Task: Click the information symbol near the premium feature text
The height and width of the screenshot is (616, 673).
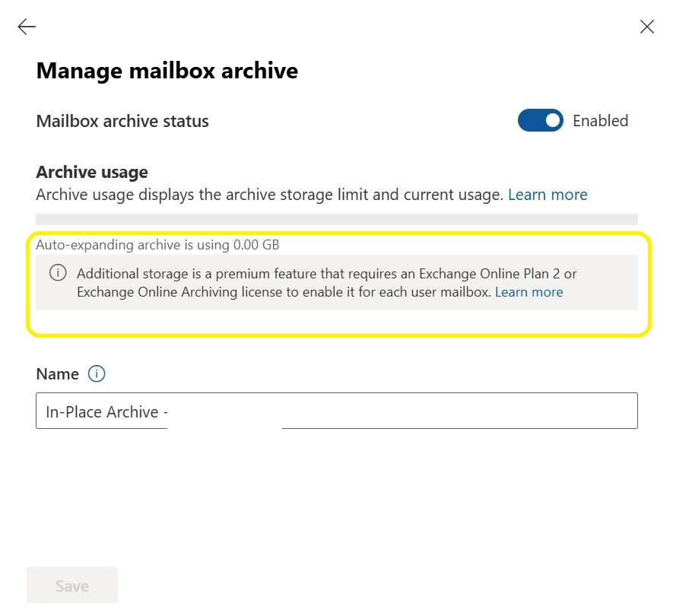Action: click(57, 274)
